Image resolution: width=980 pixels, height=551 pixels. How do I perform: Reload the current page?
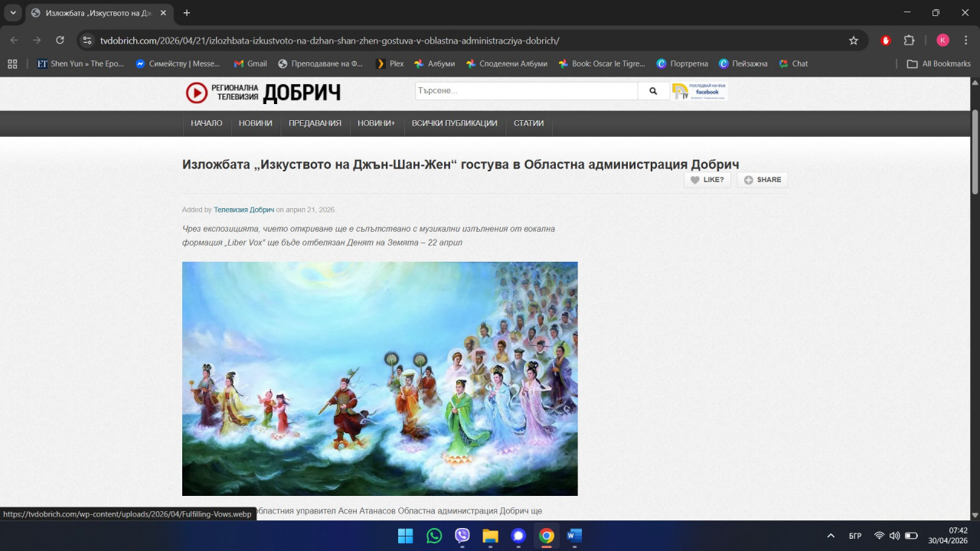[60, 40]
